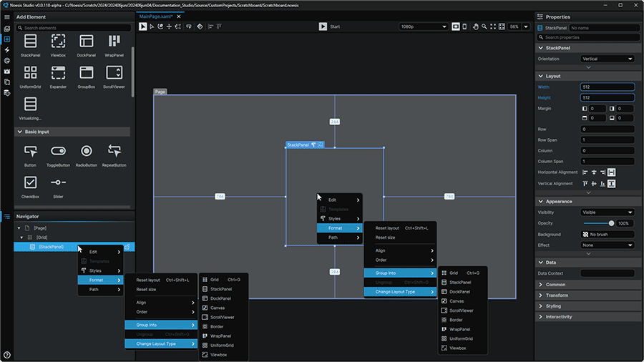Click the Start play button

[323, 26]
